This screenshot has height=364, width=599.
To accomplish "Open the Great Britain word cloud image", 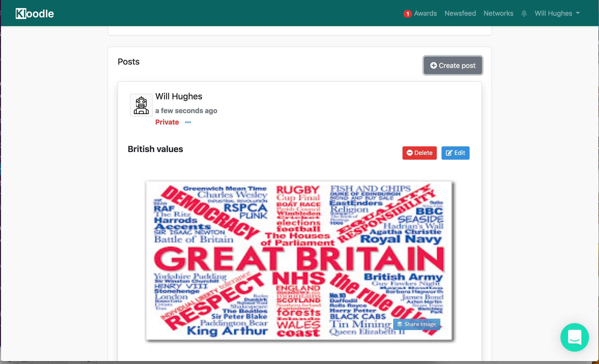I will pos(299,261).
